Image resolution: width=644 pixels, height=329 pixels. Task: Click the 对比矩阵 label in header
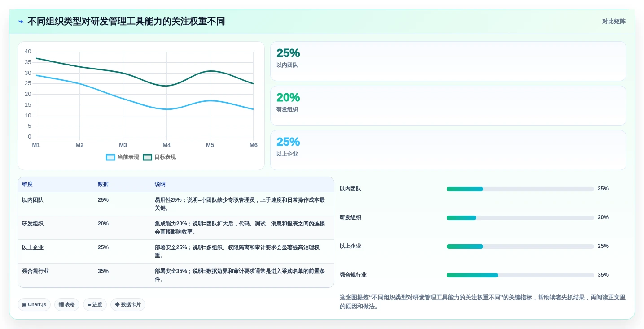(613, 22)
